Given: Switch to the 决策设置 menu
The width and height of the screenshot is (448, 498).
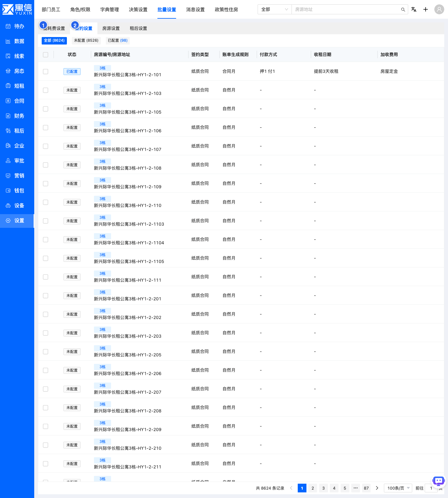Looking at the screenshot, I should tap(138, 10).
